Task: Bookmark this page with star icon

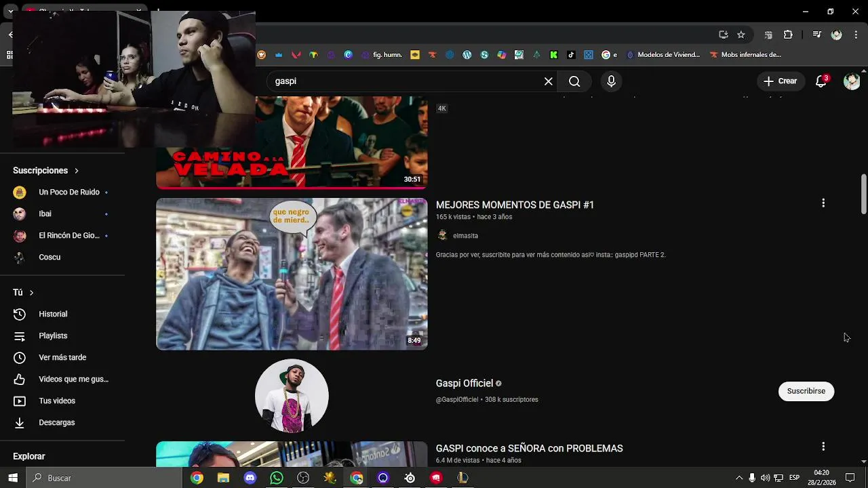Action: (741, 35)
